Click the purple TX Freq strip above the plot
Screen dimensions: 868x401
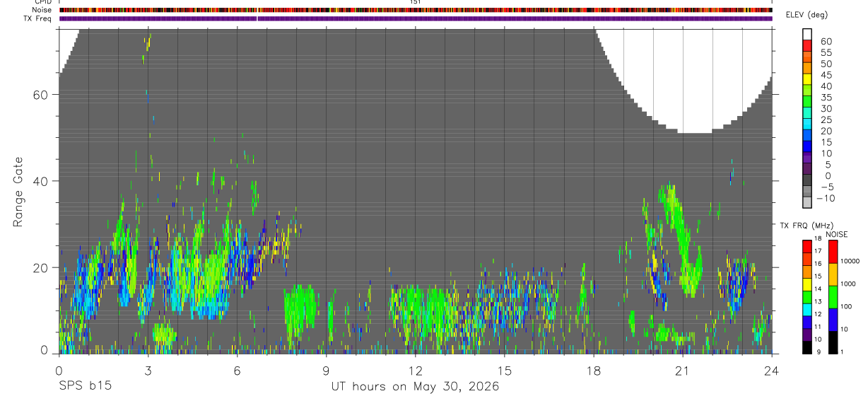pyautogui.click(x=416, y=18)
